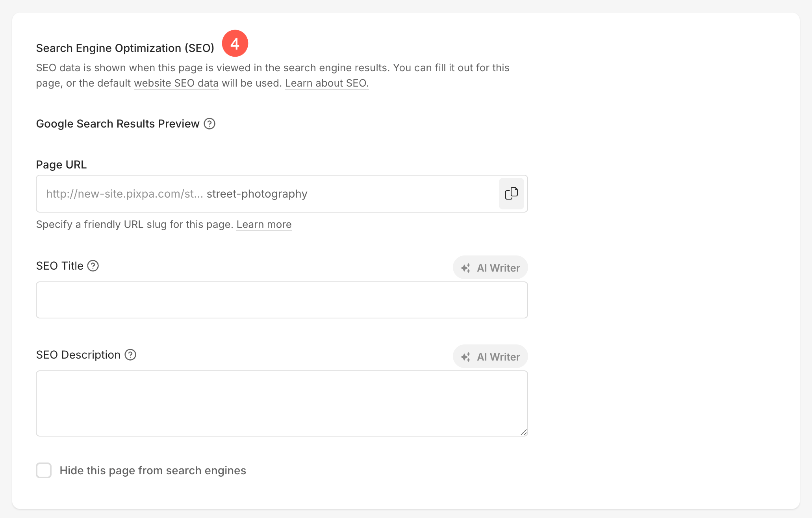Open the 'website SEO data' link
812x518 pixels.
click(x=176, y=83)
